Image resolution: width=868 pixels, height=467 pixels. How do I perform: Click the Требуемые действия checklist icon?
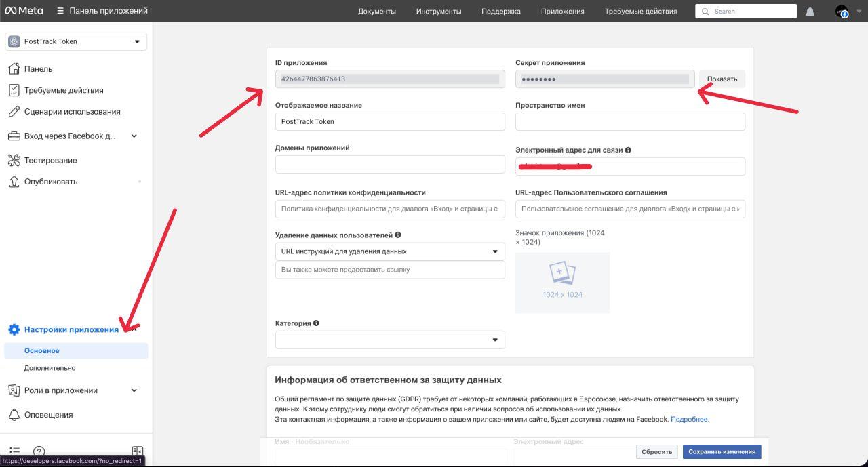click(x=14, y=90)
